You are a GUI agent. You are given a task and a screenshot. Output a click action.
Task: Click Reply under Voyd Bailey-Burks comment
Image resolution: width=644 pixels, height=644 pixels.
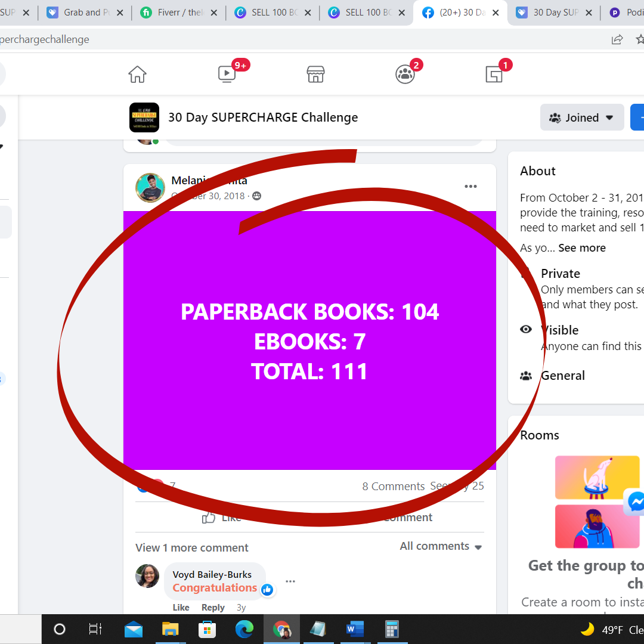click(213, 607)
